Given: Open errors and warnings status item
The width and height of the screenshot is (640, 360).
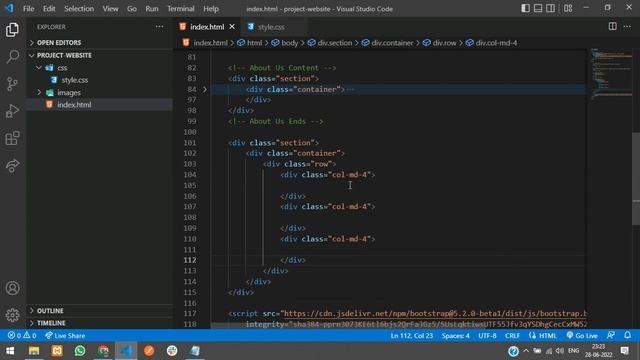Looking at the screenshot, I should coord(22,336).
